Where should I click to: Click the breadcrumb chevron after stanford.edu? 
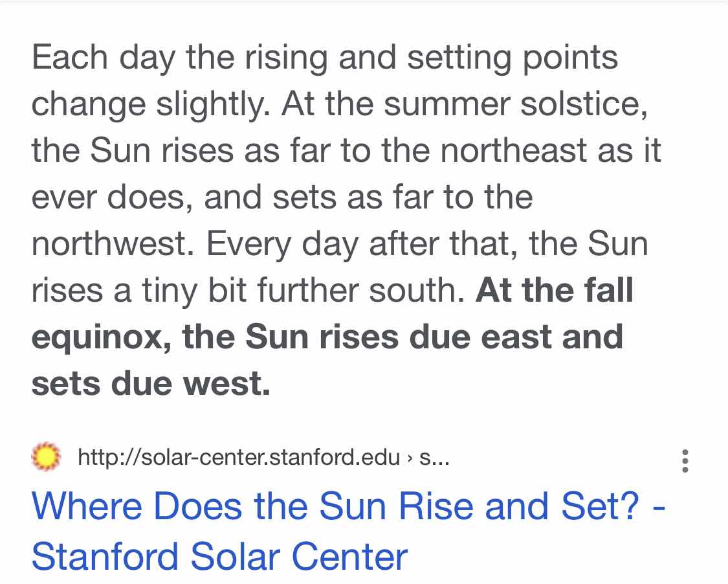click(x=410, y=458)
